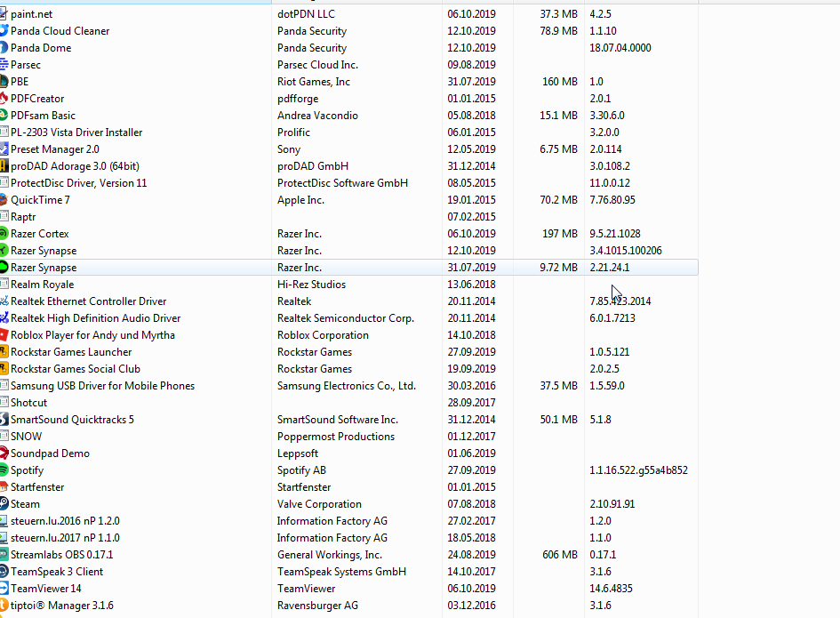Image resolution: width=840 pixels, height=618 pixels.
Task: Click the TeamSpeak 3 Client icon
Action: [4, 572]
